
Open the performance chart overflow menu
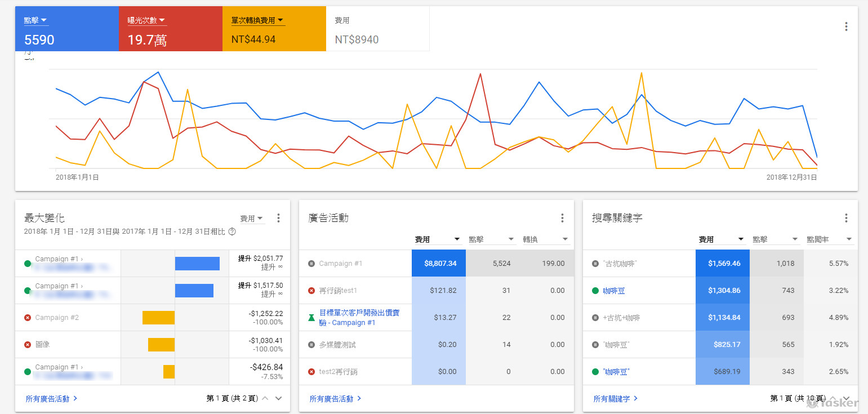click(846, 26)
